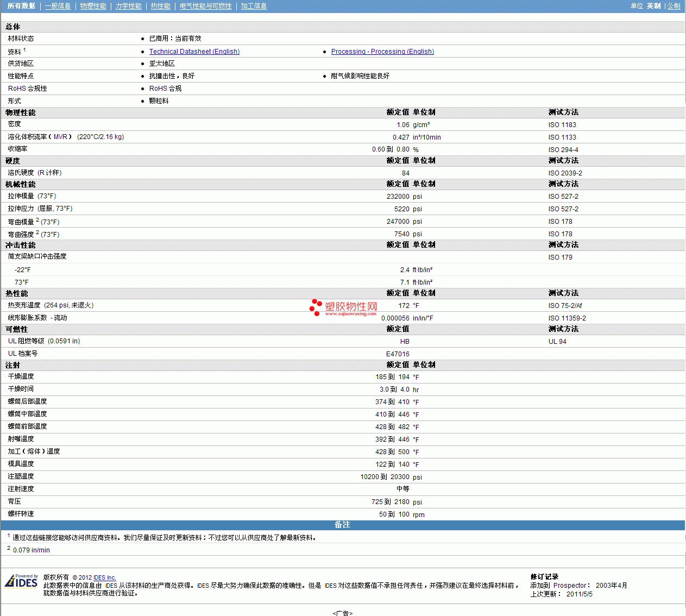Click the 塑胶物性网 watermark text

point(351,307)
